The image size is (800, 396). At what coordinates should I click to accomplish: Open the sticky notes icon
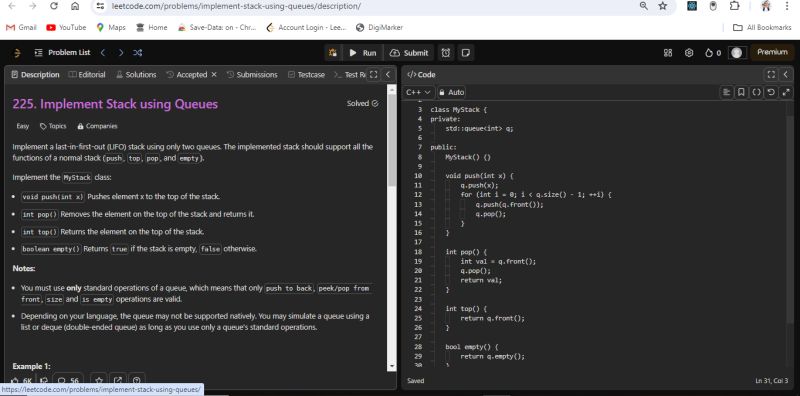click(x=465, y=53)
